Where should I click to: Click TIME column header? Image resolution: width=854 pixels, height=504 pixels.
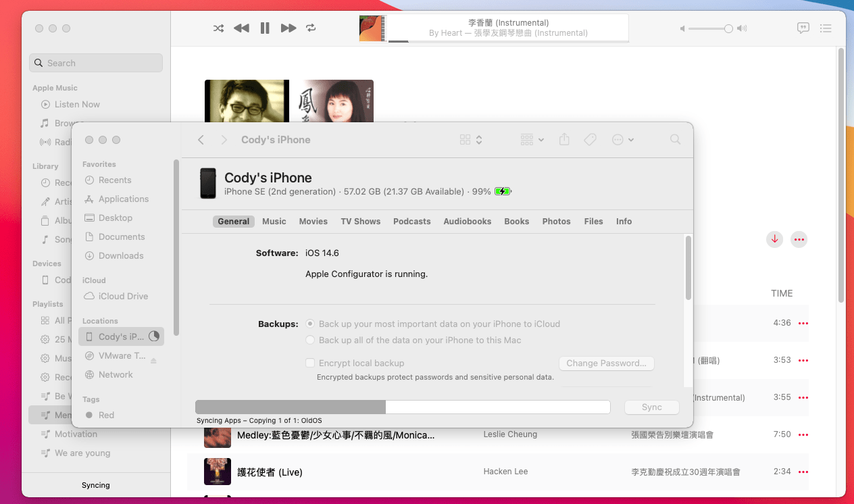pos(782,293)
